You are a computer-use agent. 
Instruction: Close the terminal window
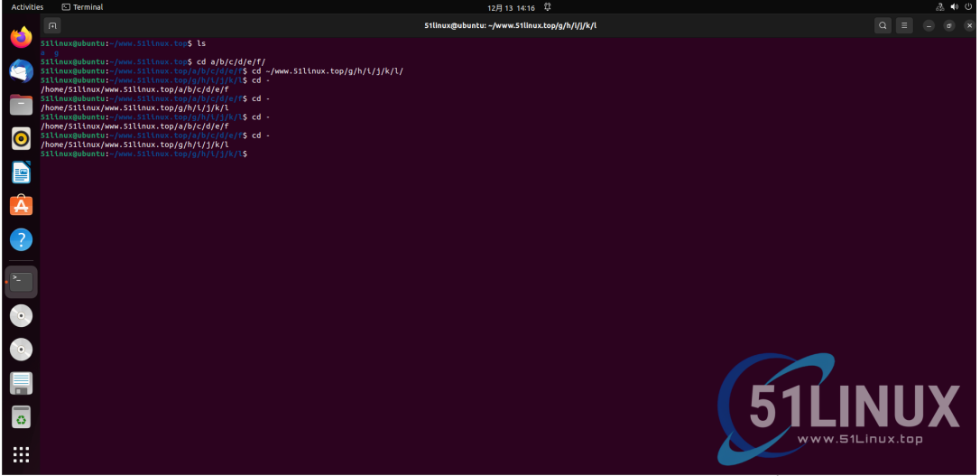[969, 25]
